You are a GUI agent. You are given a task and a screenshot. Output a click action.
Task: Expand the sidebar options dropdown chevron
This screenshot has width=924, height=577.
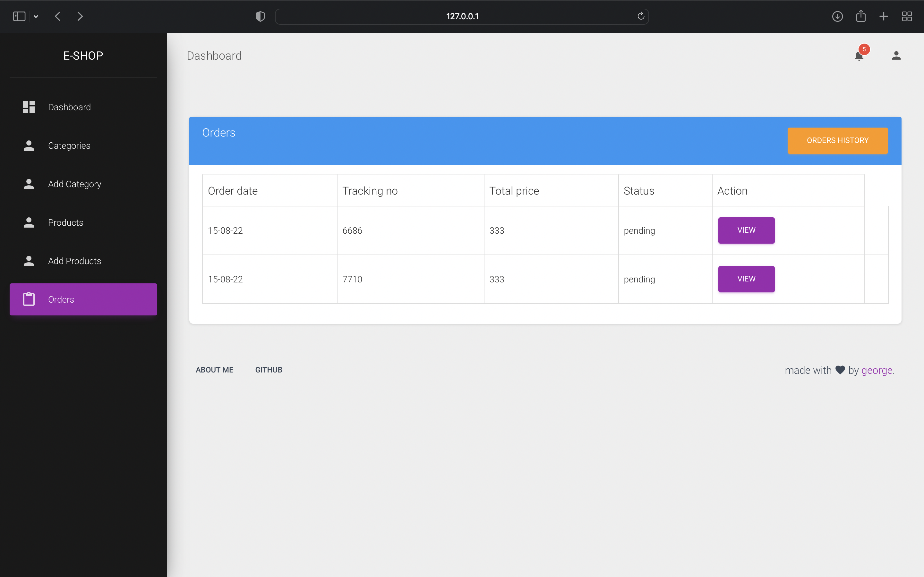point(36,16)
